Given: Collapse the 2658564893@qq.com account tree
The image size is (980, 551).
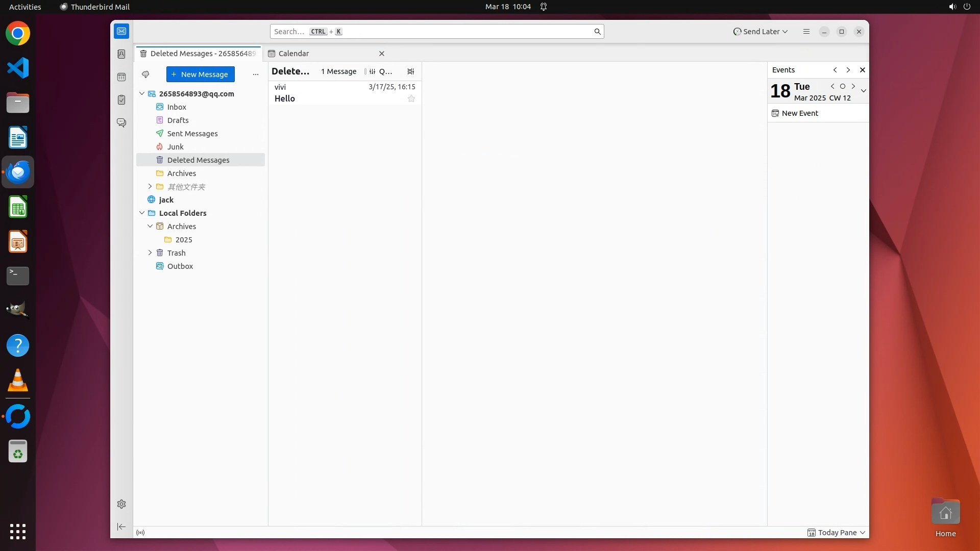Looking at the screenshot, I should (142, 94).
